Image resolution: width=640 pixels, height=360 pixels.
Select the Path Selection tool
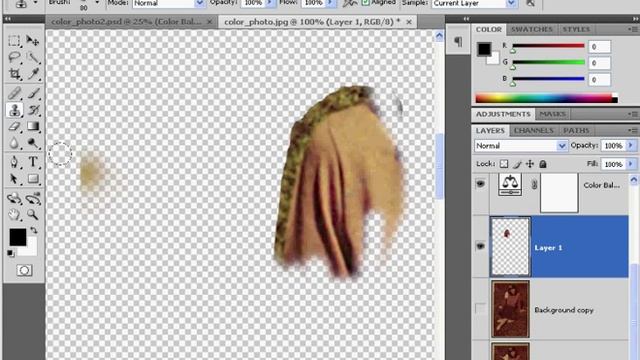[14, 179]
